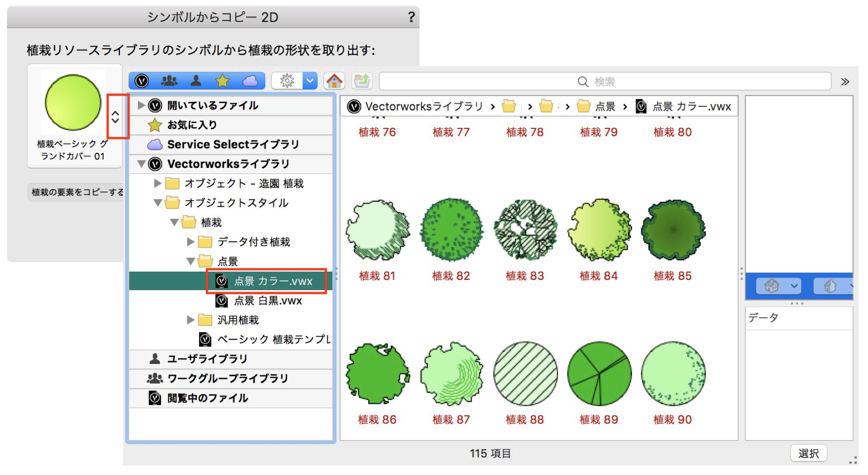This screenshot has width=868, height=475.
Task: Open the help question mark
Action: [x=411, y=17]
